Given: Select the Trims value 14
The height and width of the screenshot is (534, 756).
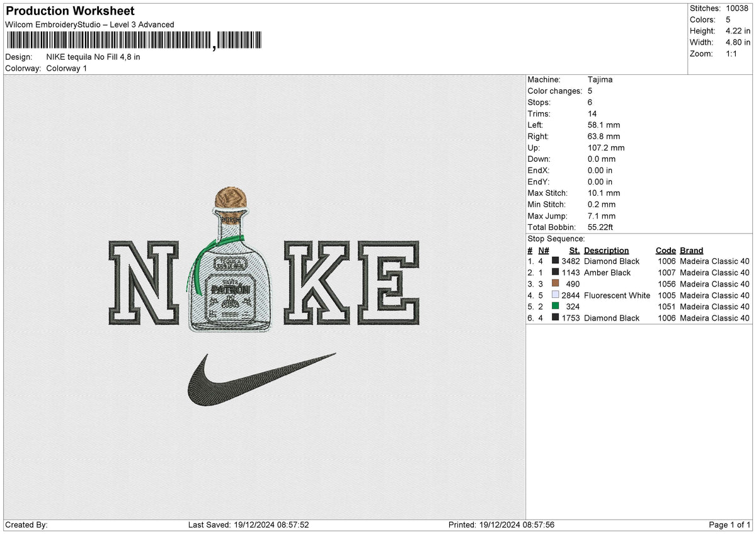Looking at the screenshot, I should (592, 113).
